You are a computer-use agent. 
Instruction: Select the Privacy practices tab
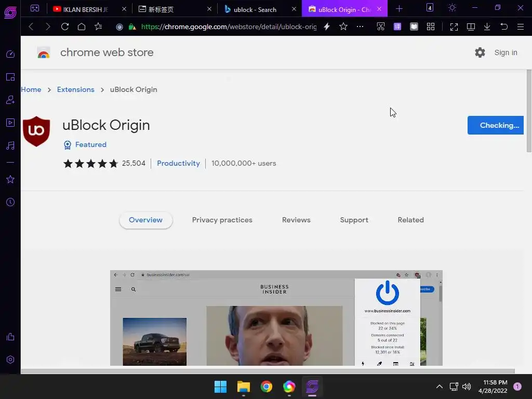(222, 220)
